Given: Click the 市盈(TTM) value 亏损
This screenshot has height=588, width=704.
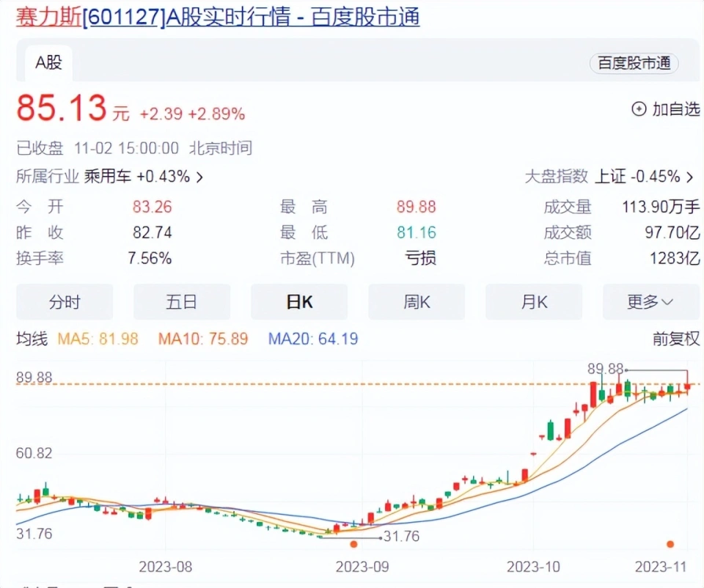Looking at the screenshot, I should click(421, 259).
